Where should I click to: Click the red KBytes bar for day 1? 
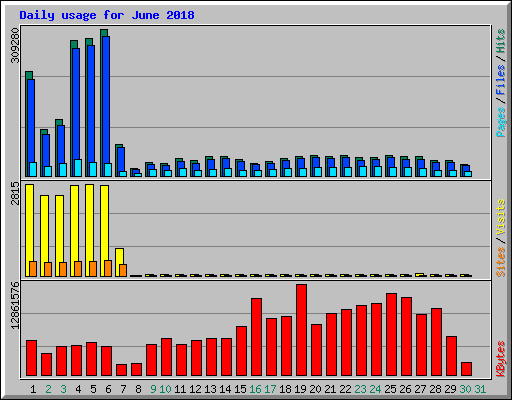pyautogui.click(x=31, y=358)
